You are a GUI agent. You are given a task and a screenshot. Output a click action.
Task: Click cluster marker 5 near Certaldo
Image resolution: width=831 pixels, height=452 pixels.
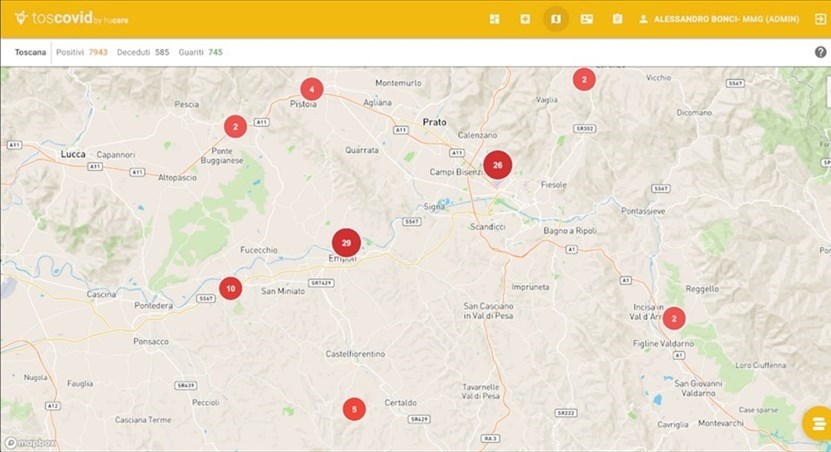[354, 409]
